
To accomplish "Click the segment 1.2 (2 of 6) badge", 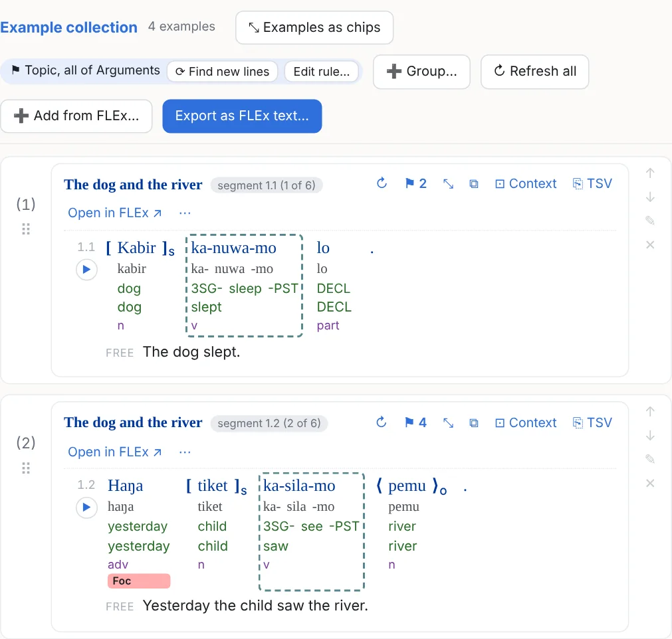I will click(269, 424).
